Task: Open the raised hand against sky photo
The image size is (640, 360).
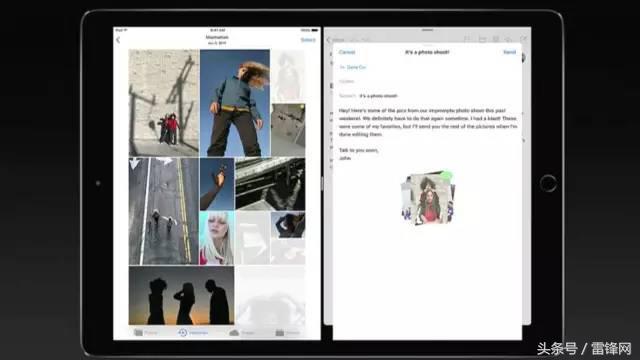Action: (x=217, y=184)
